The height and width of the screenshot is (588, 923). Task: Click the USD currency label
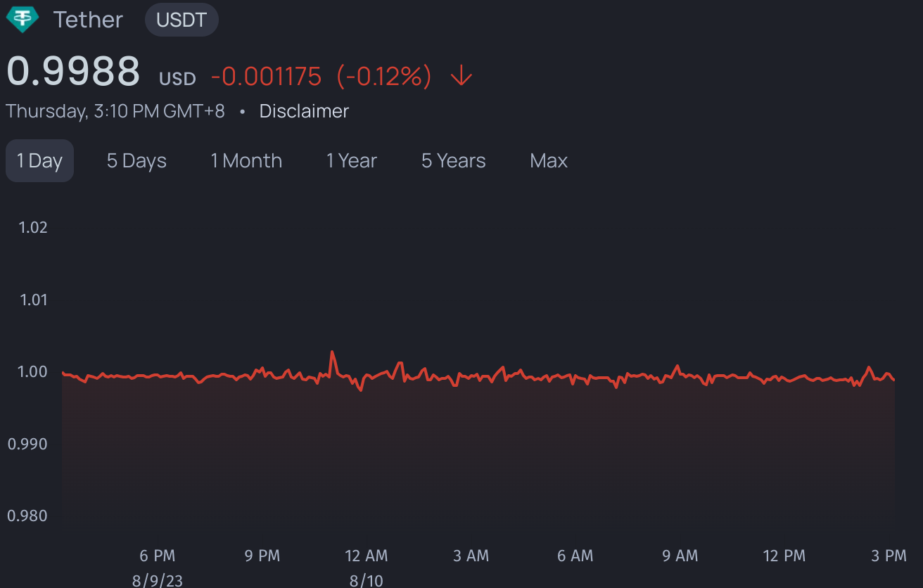177,79
